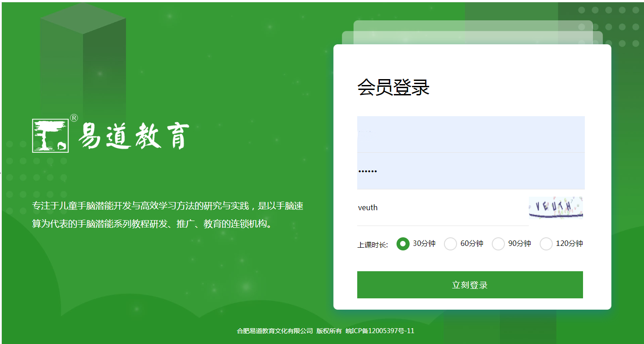The height and width of the screenshot is (344, 644).
Task: Click the description line starting with 专注于儿童
Action: point(168,206)
